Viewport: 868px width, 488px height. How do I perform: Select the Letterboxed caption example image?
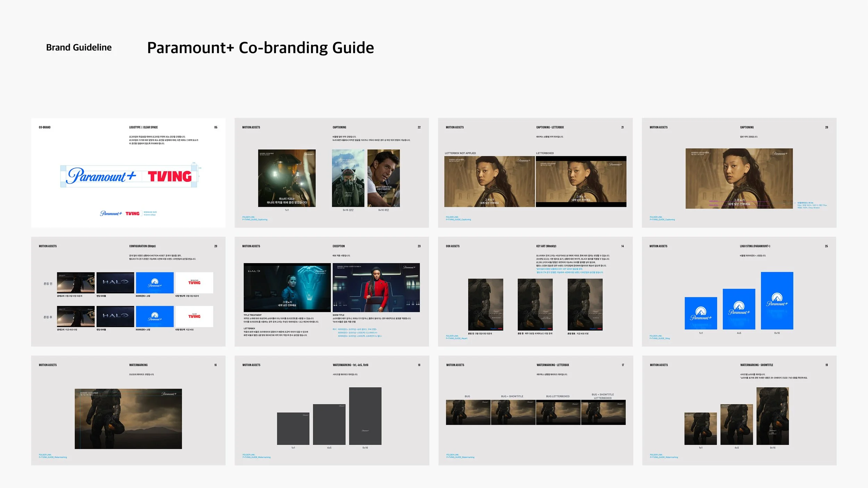click(x=581, y=182)
